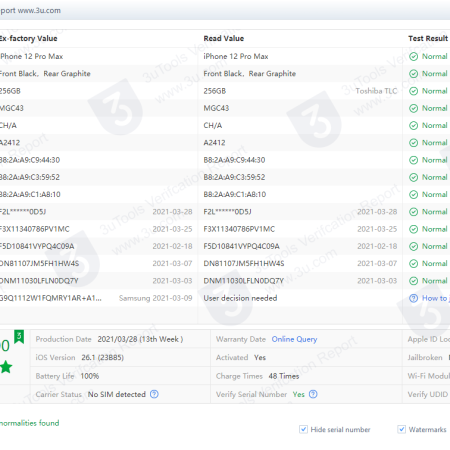
Task: Click the How to judge help link
Action: (x=436, y=298)
